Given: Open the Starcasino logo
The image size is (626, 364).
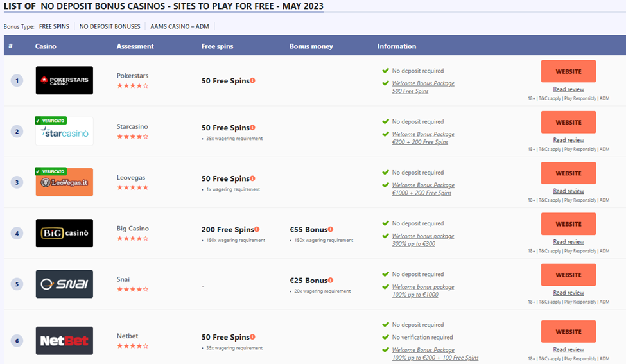Looking at the screenshot, I should [64, 132].
